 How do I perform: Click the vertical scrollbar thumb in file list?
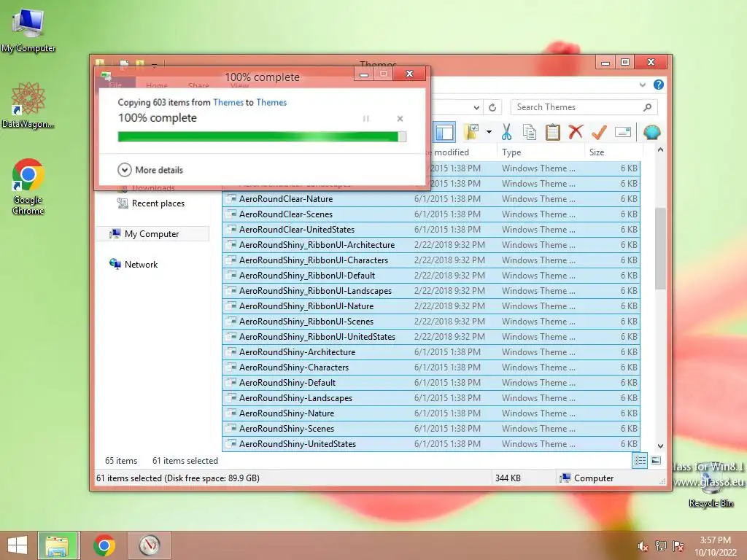point(660,248)
